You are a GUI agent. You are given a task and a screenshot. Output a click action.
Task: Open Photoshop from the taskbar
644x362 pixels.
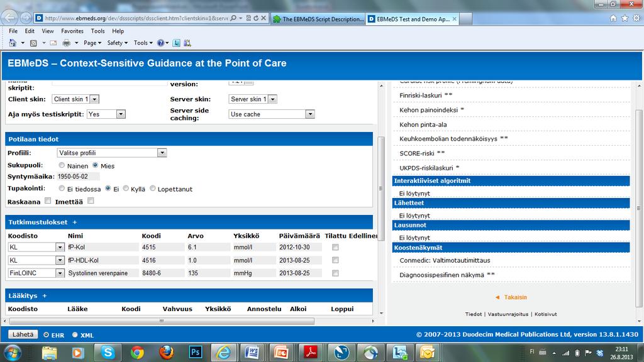[x=196, y=352]
